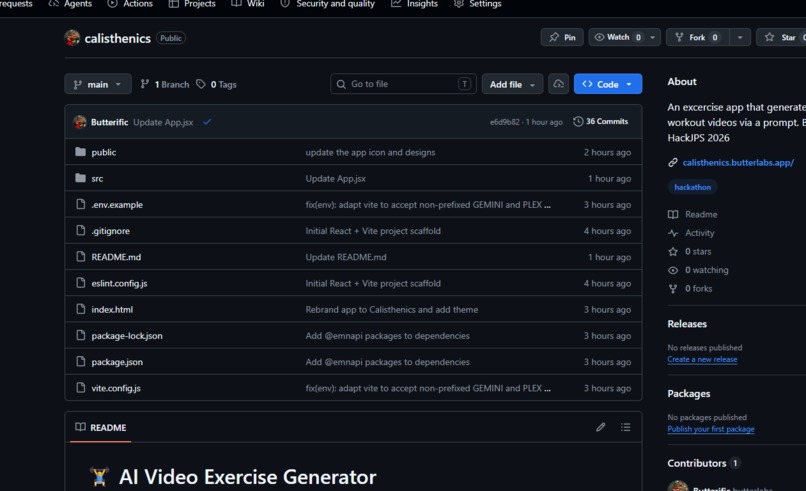Image resolution: width=806 pixels, height=491 pixels.
Task: View the 0 watching link
Action: 706,270
